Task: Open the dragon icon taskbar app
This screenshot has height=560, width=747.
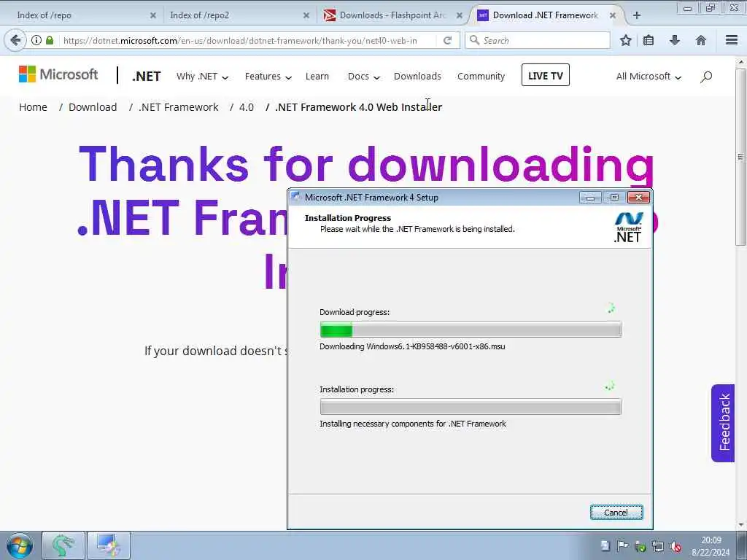Action: [x=63, y=545]
